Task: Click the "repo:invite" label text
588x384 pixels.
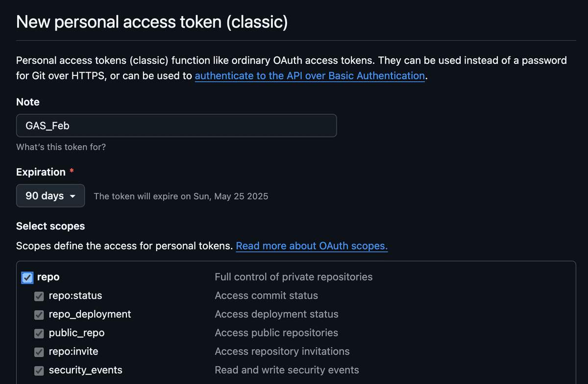Action: click(x=73, y=352)
